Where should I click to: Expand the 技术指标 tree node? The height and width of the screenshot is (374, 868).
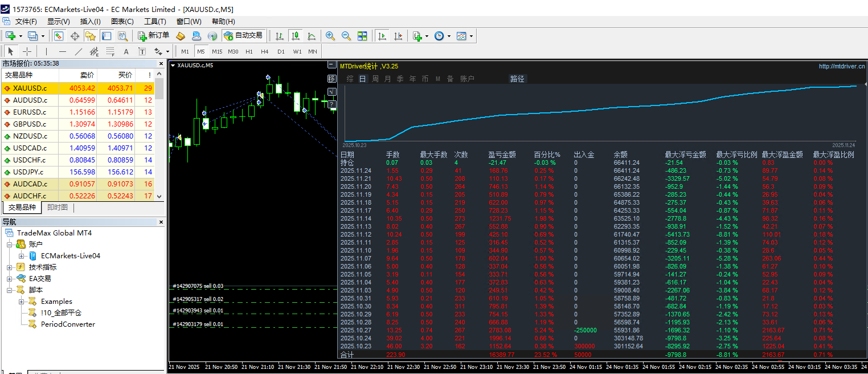(x=10, y=267)
